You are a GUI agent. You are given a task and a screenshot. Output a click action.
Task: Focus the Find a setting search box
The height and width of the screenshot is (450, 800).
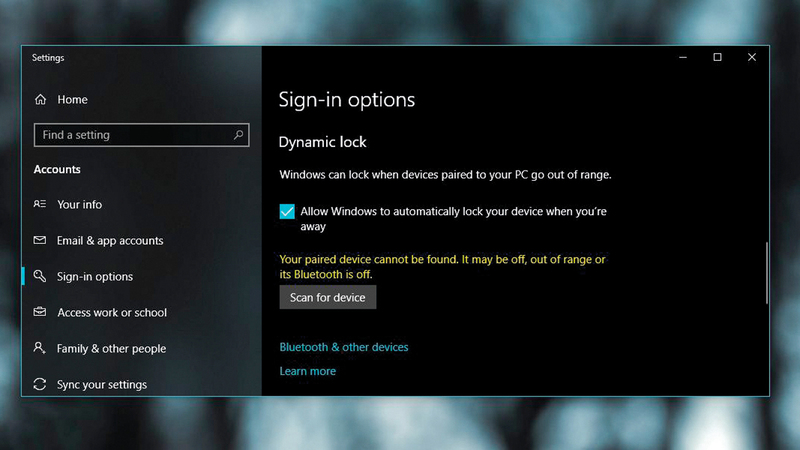[130, 135]
